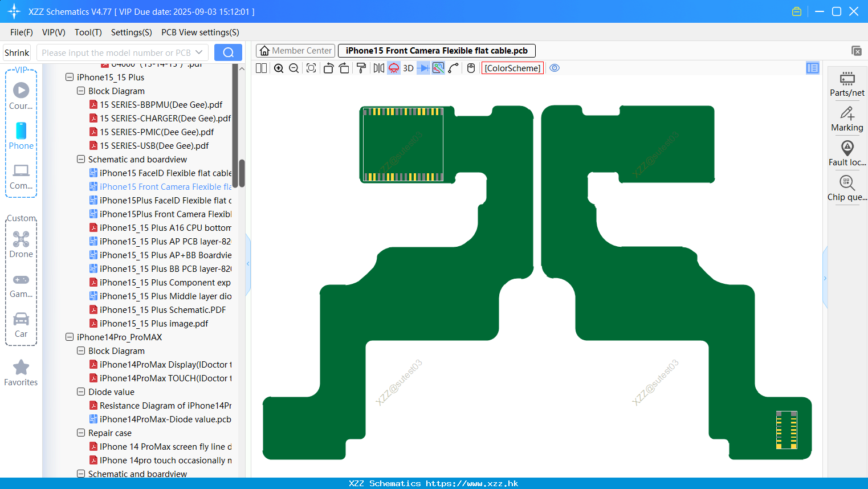868x489 pixels.
Task: Open Chip query tool
Action: coord(847,188)
